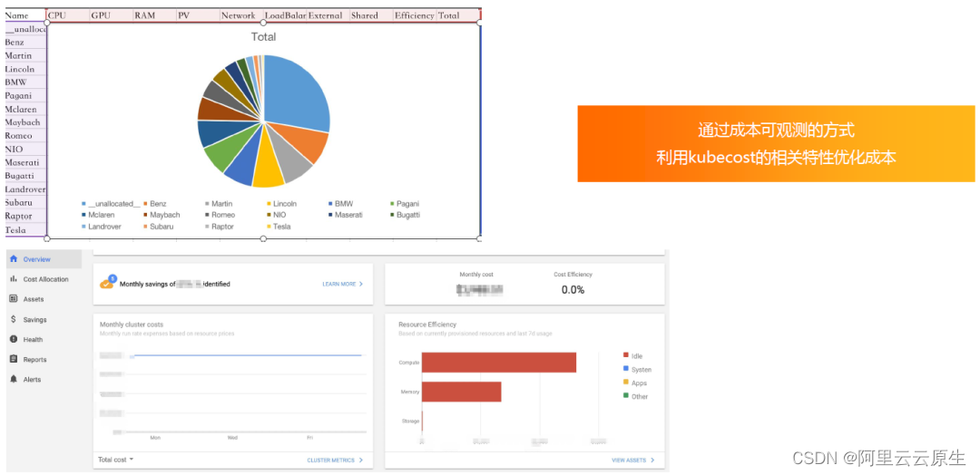This screenshot has height=475, width=980.
Task: Click the Savings dollar icon
Action: tap(13, 319)
